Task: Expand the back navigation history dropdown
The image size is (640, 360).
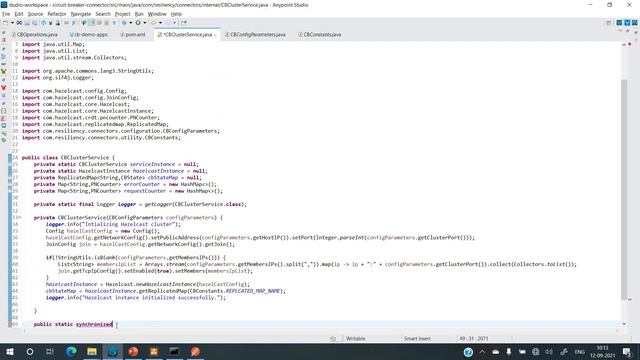Action: 160,23
